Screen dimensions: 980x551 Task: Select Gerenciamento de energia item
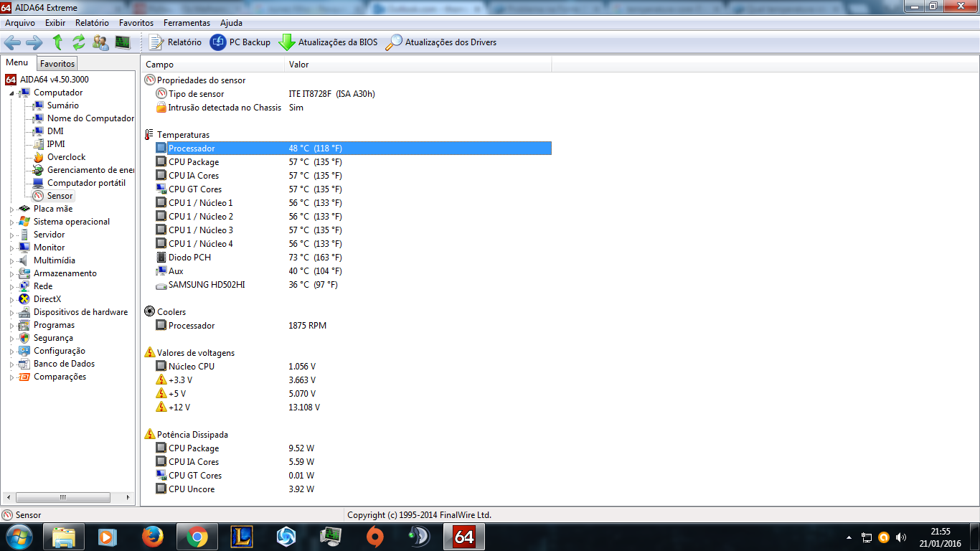pos(90,170)
